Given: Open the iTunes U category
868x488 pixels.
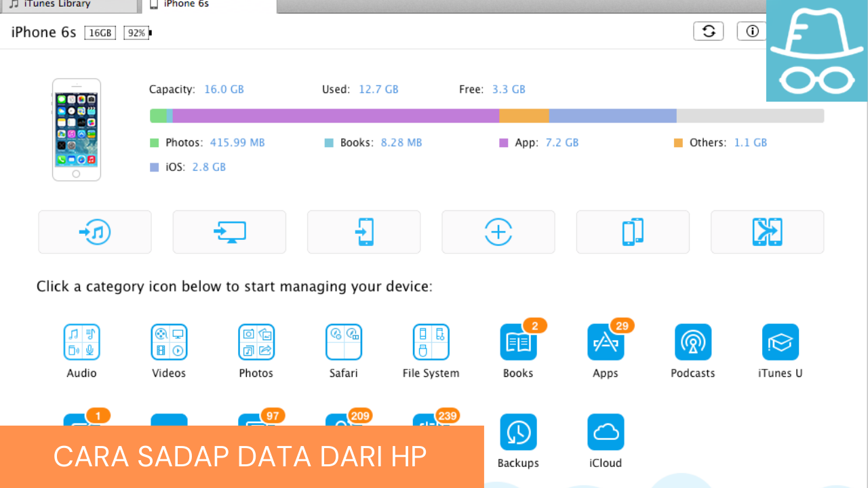Looking at the screenshot, I should tap(780, 342).
